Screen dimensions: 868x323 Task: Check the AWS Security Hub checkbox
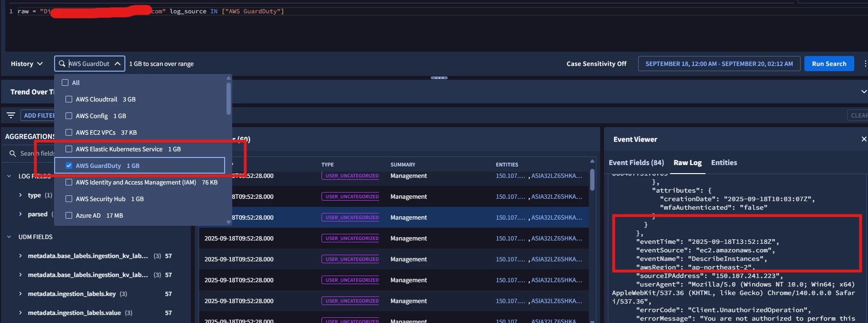click(69, 199)
